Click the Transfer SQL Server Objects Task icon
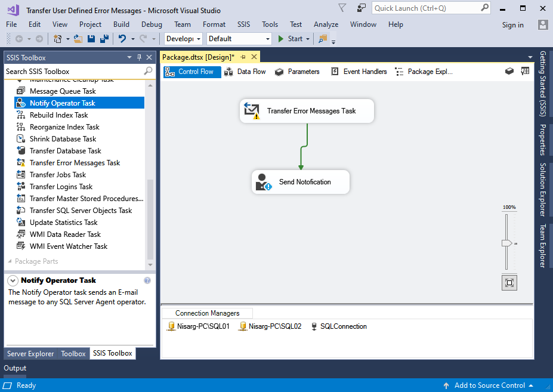The image size is (553, 392). coord(21,210)
